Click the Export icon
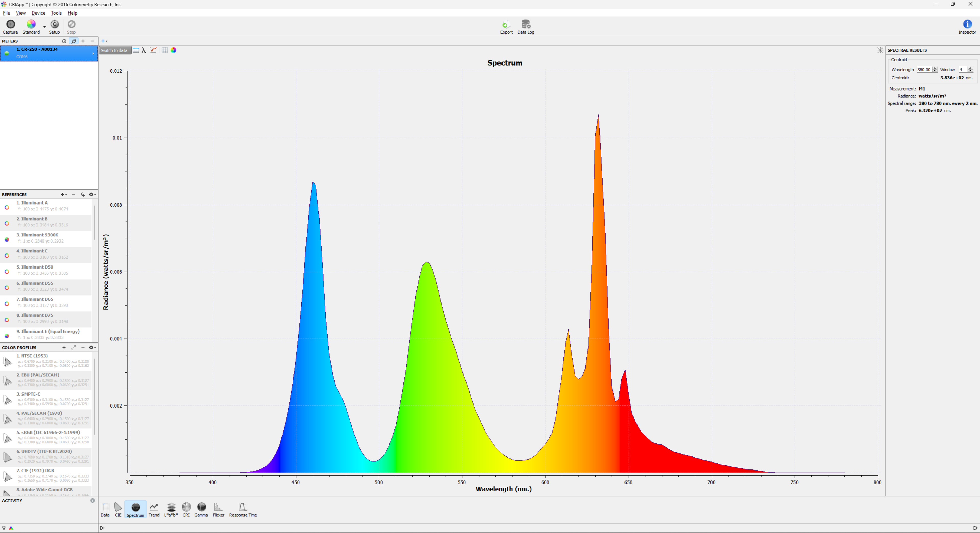 click(506, 25)
